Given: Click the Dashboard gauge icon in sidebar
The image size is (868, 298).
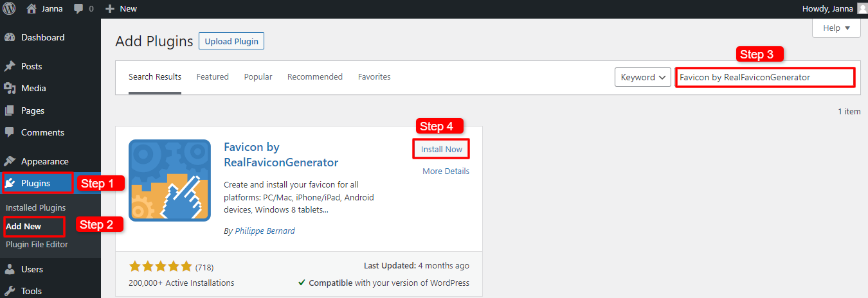Looking at the screenshot, I should [10, 37].
